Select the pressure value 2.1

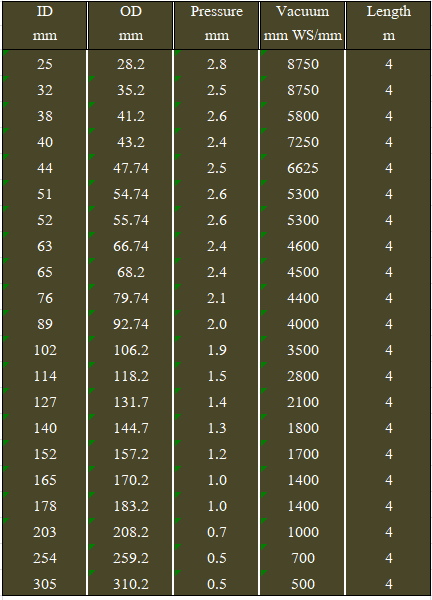(x=217, y=298)
